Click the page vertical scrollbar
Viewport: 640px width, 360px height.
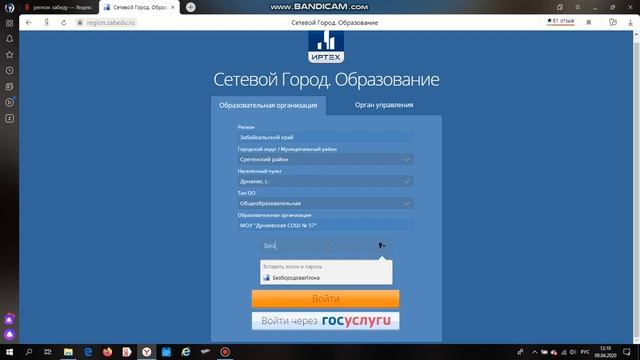tap(636, 188)
